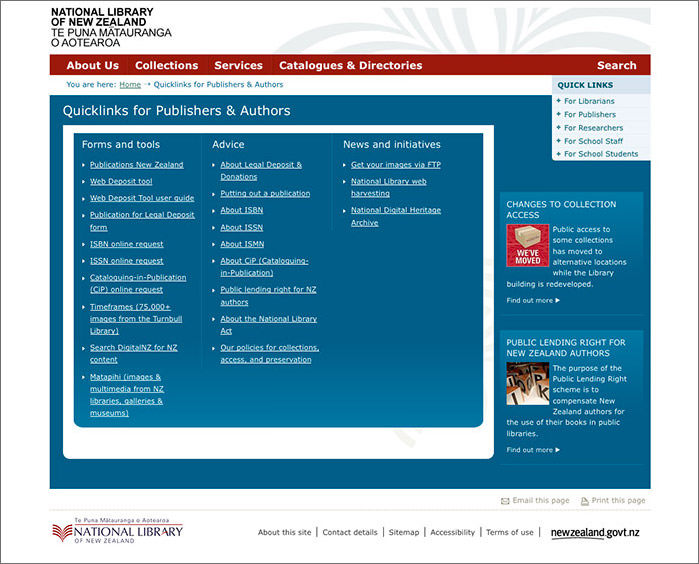
Task: Open Public lending right for NZ authors
Action: click(x=268, y=296)
